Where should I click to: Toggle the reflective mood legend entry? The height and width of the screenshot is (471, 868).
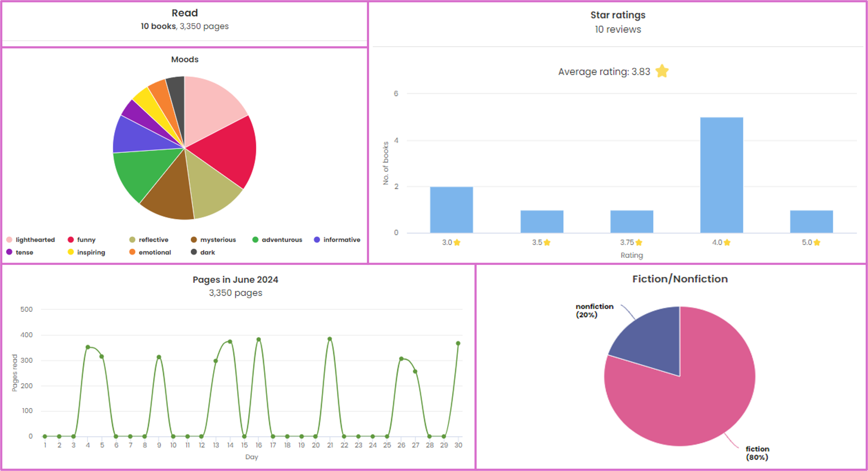click(153, 240)
